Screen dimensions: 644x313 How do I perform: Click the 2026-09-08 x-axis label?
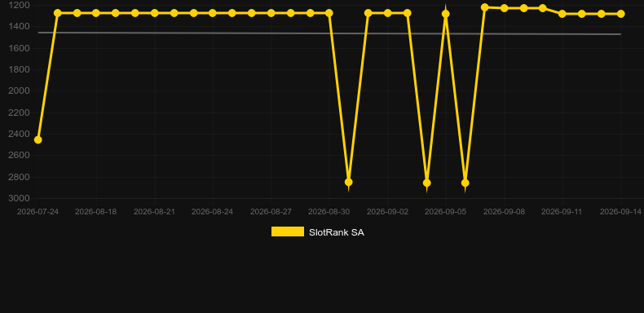coord(505,212)
